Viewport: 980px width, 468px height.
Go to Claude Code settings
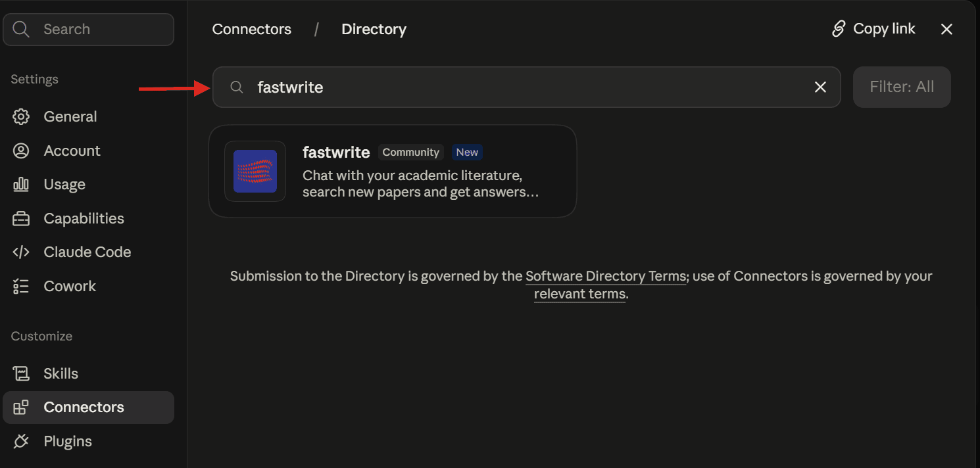tap(88, 252)
